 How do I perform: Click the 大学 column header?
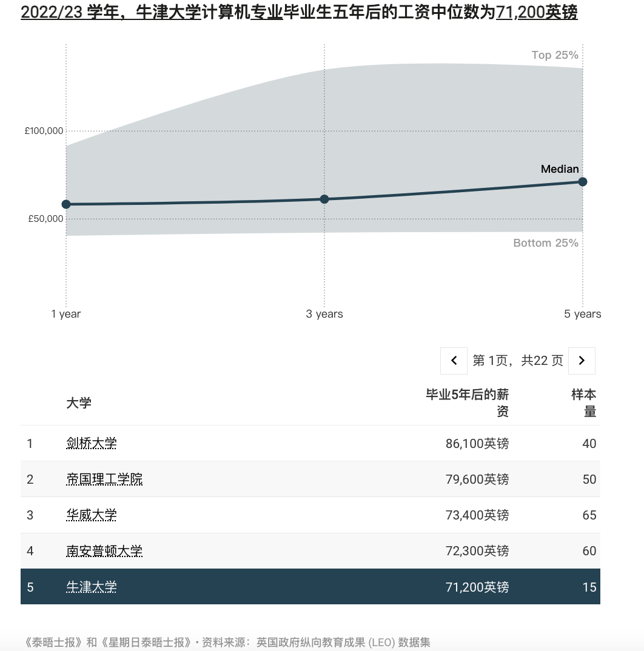tap(79, 403)
